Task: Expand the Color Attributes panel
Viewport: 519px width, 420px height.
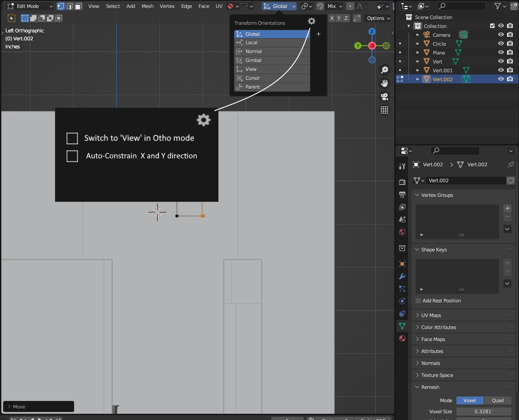Action: (x=464, y=327)
